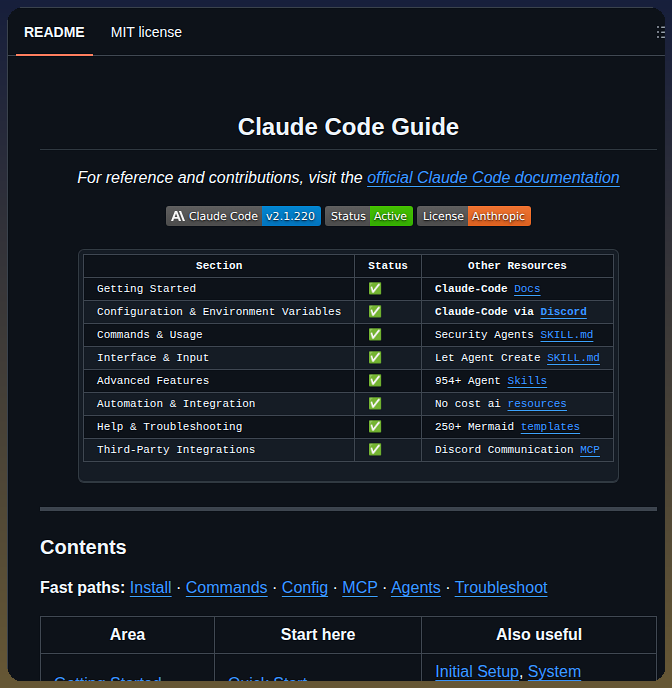Select the 'Commands & Usage' cell text
This screenshot has height=688, width=672.
pyautogui.click(x=150, y=335)
